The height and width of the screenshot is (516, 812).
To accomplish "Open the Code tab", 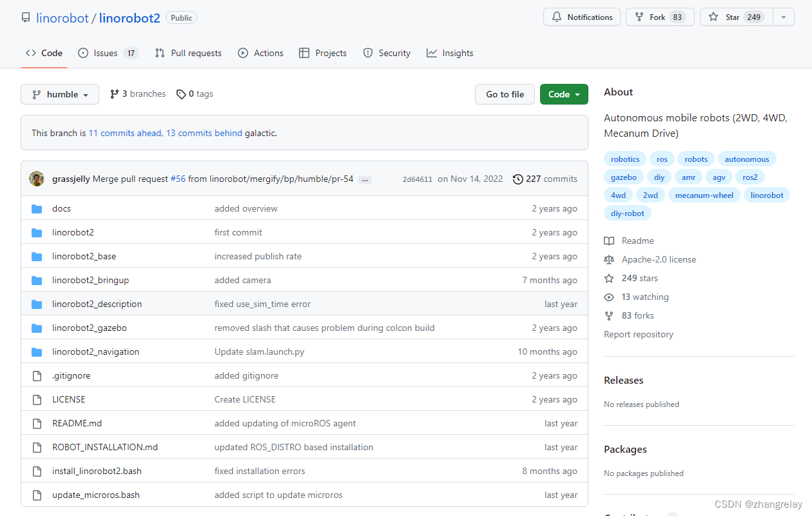I will click(x=44, y=53).
